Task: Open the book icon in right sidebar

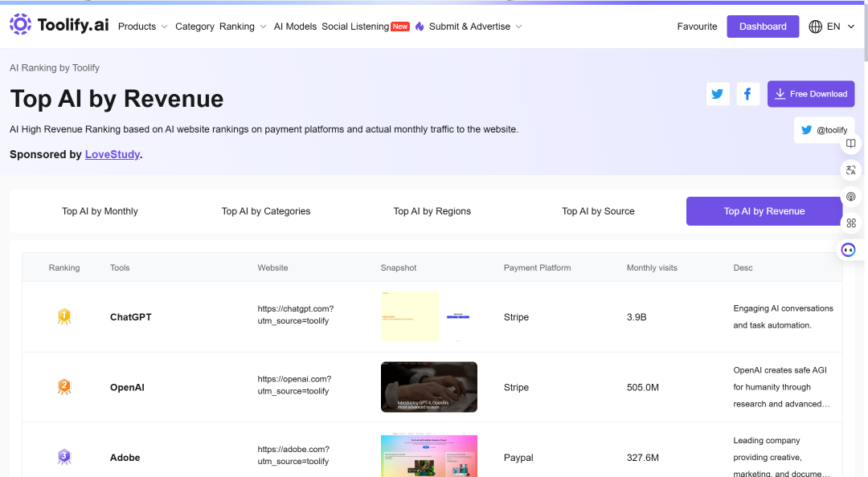Action: (851, 144)
